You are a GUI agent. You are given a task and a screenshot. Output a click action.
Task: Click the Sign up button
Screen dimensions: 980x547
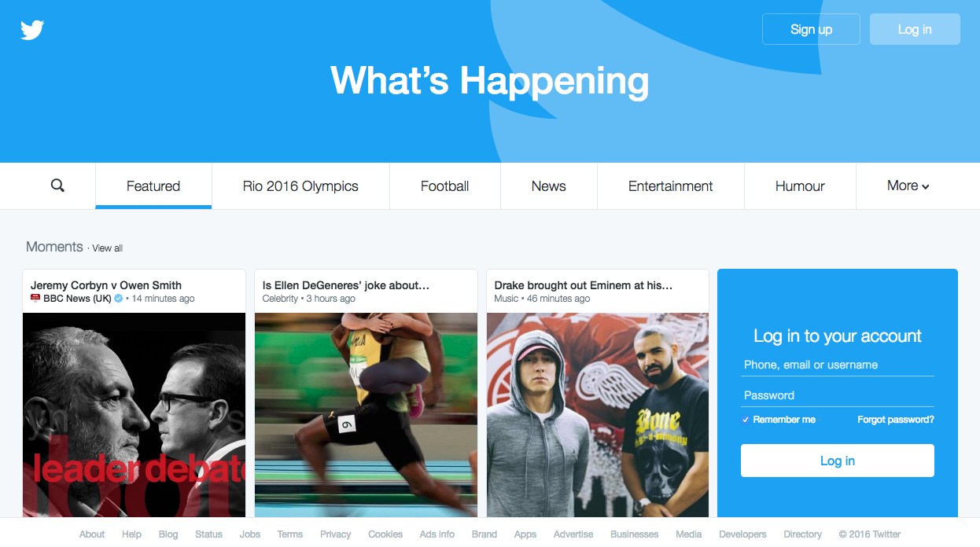point(811,29)
